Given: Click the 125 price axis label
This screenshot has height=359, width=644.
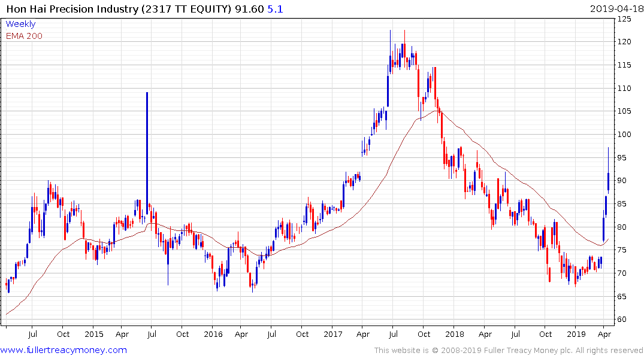Looking at the screenshot, I should [625, 19].
